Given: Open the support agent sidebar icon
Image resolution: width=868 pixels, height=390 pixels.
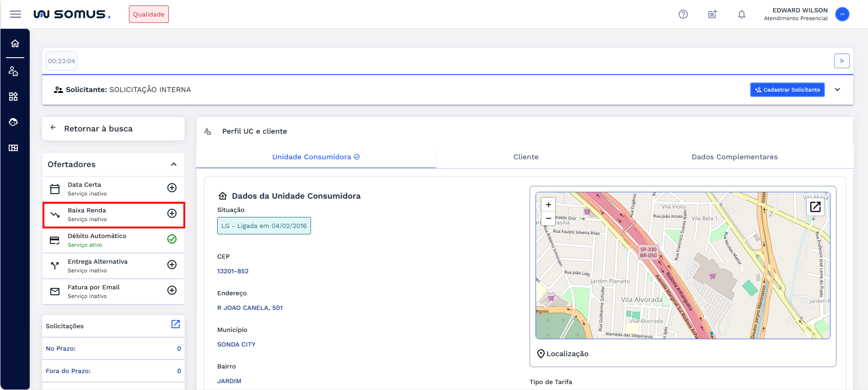Looking at the screenshot, I should tap(13, 122).
